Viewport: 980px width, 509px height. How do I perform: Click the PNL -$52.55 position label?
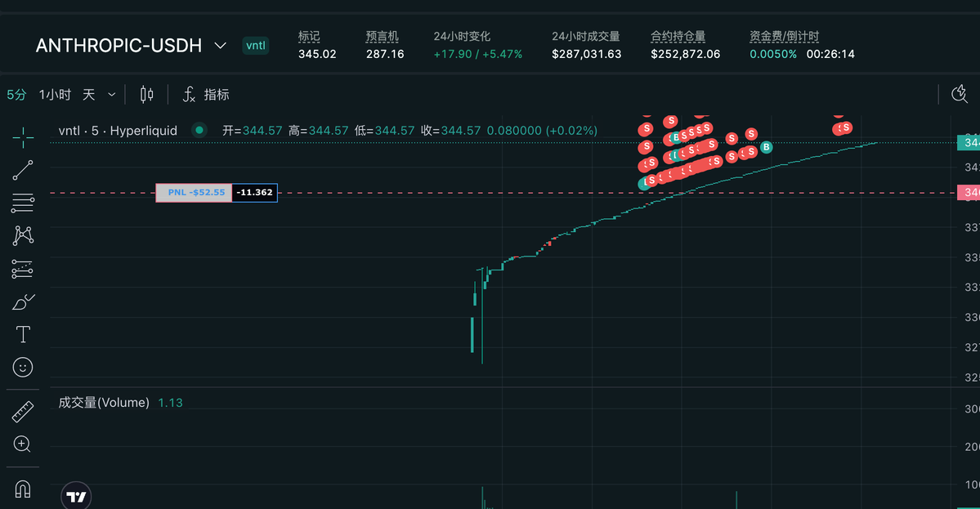coord(194,192)
